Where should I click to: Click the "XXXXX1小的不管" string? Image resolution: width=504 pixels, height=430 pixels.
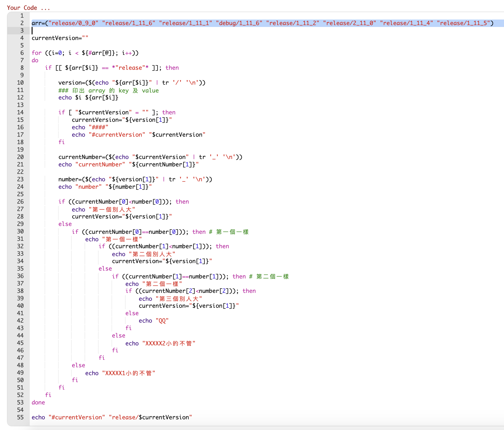click(x=129, y=373)
